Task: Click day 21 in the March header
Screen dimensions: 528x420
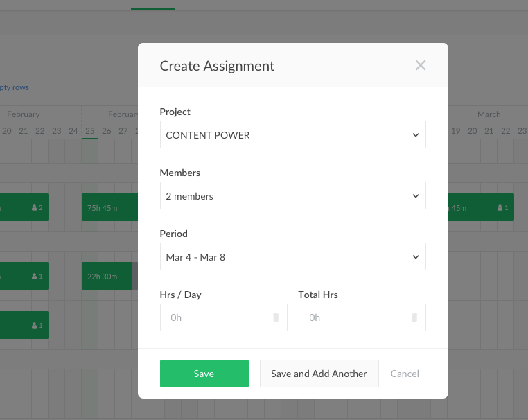Action: (489, 131)
